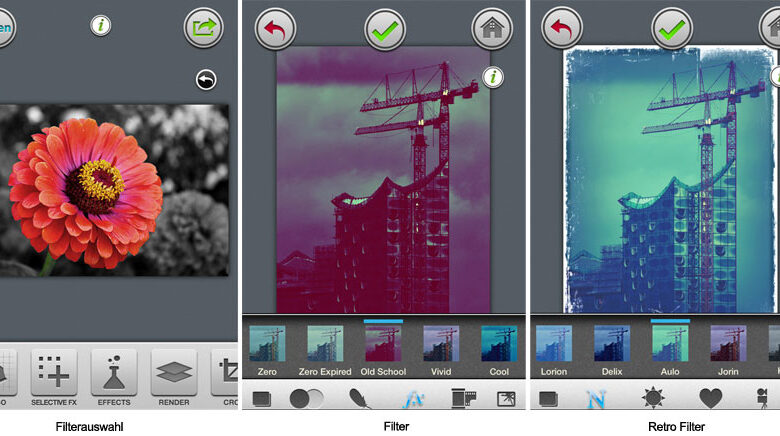This screenshot has width=780, height=436.
Task: Open the sun brightness category icon
Action: [653, 398]
